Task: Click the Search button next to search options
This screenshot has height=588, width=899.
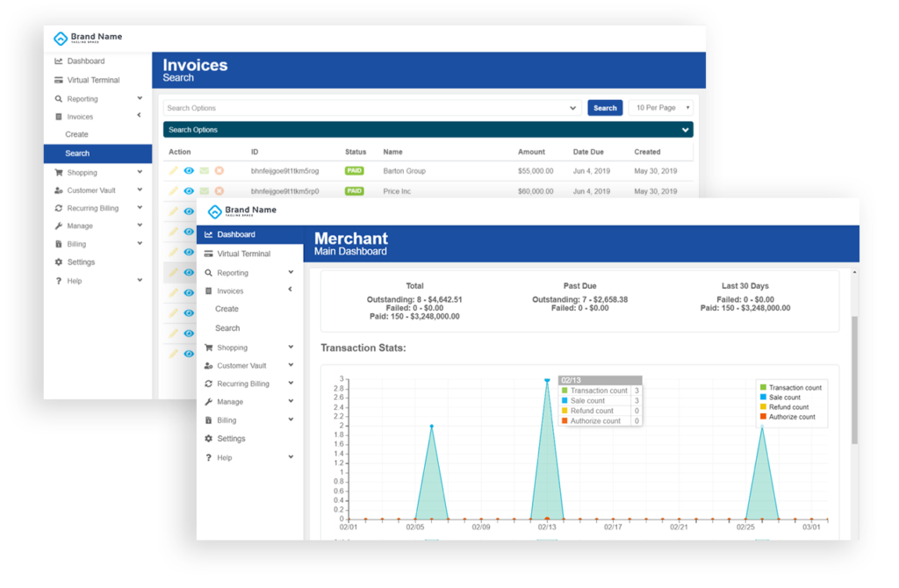Action: click(x=605, y=107)
